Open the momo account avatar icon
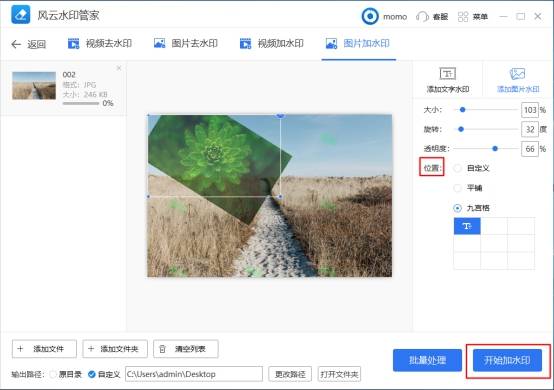 click(x=370, y=16)
